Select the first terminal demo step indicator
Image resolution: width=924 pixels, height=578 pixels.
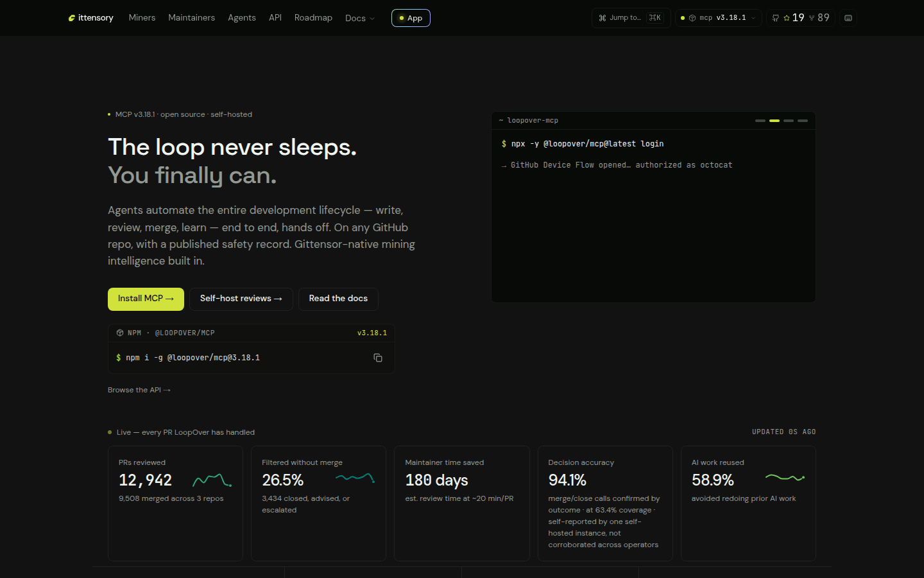(x=760, y=121)
